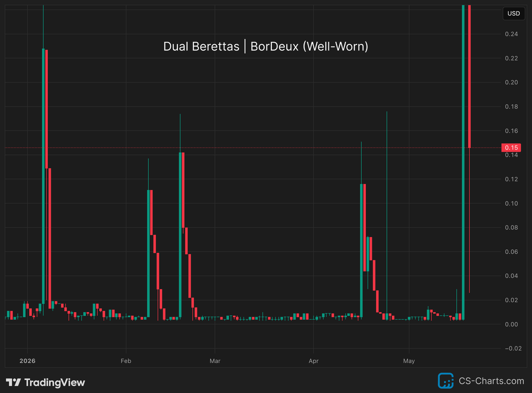The height and width of the screenshot is (393, 532).
Task: Click the May time axis label
Action: coord(409,361)
